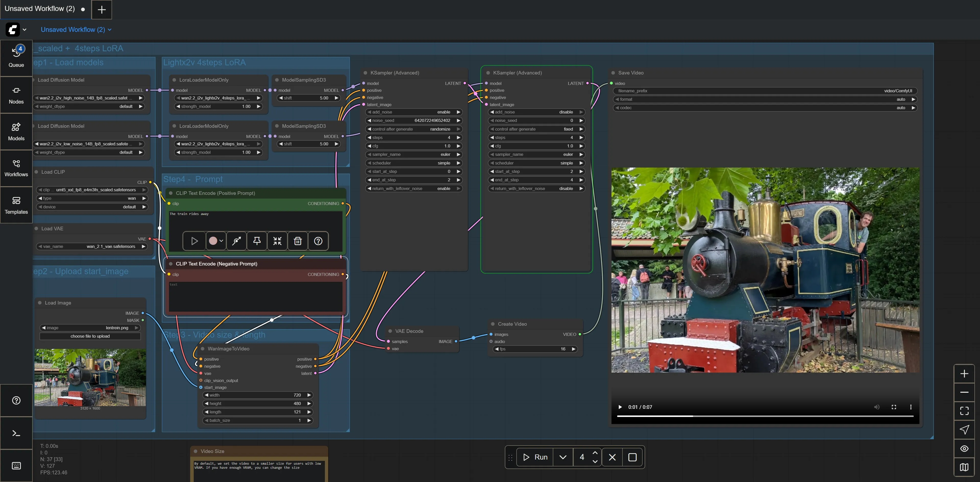Toggle link visibility with the eye icon
The image size is (980, 482).
tap(964, 449)
